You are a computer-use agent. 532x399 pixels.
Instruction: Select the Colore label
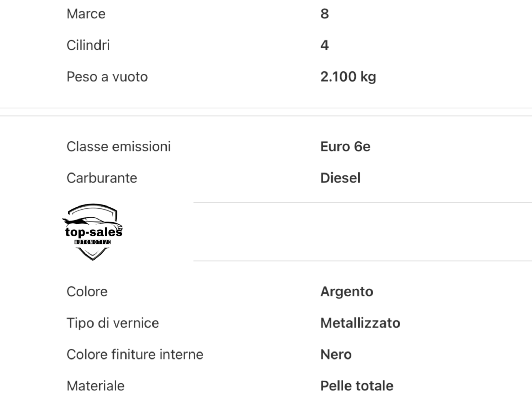coord(87,291)
